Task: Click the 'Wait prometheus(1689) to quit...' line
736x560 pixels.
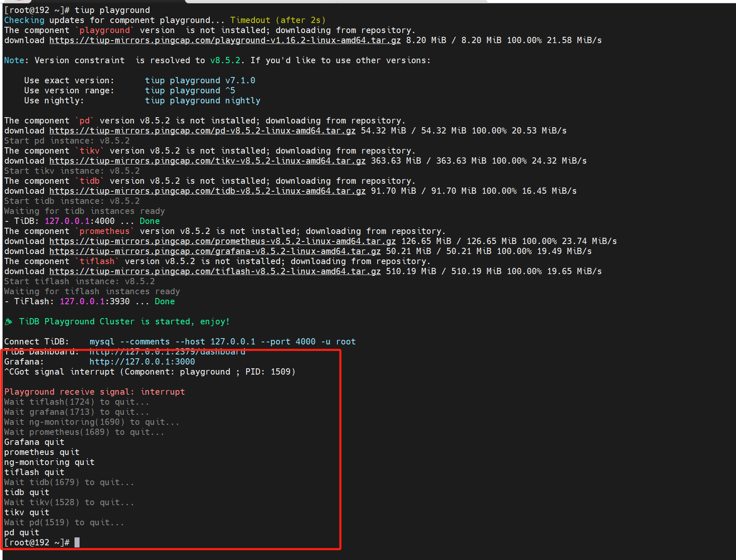Action: (84, 432)
